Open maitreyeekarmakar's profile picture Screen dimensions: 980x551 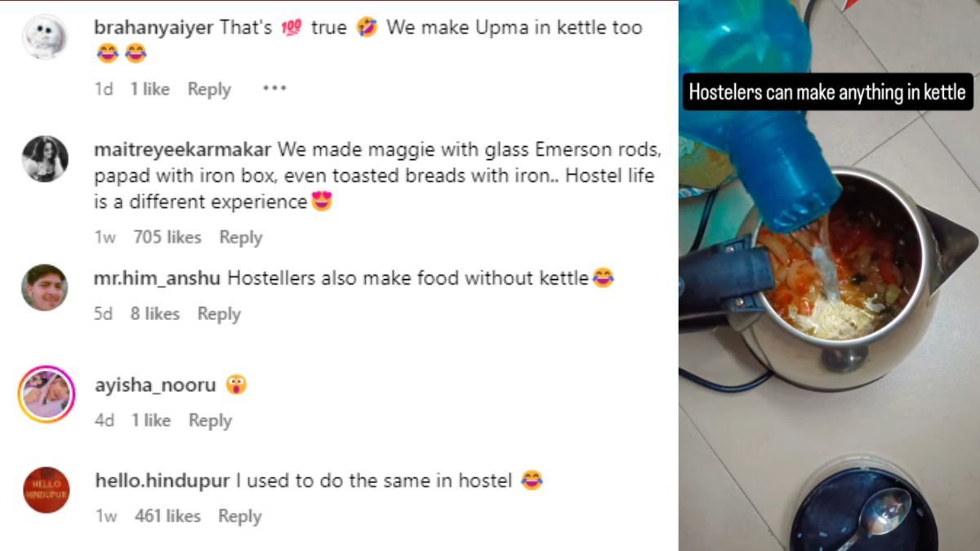click(x=45, y=158)
